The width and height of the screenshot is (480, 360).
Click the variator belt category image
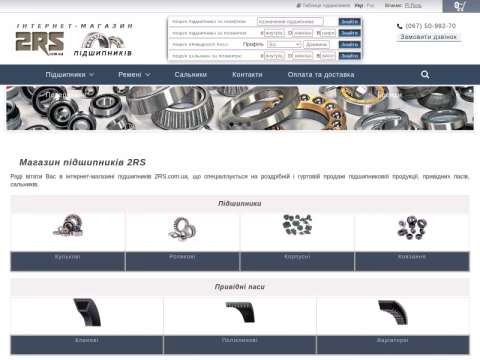click(x=393, y=313)
